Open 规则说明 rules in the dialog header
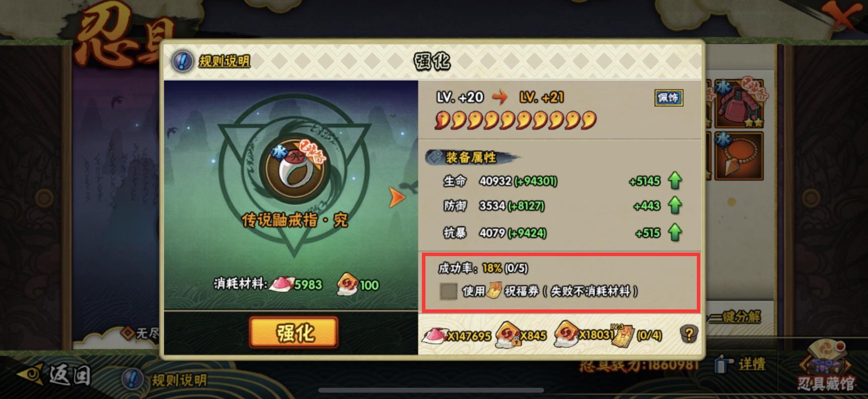 point(225,61)
